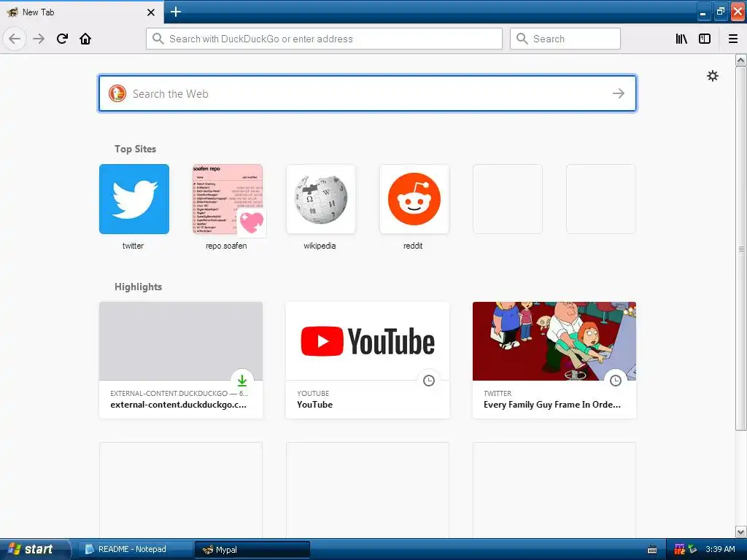This screenshot has width=747, height=560.
Task: Open the home page with house icon
Action: (x=85, y=39)
